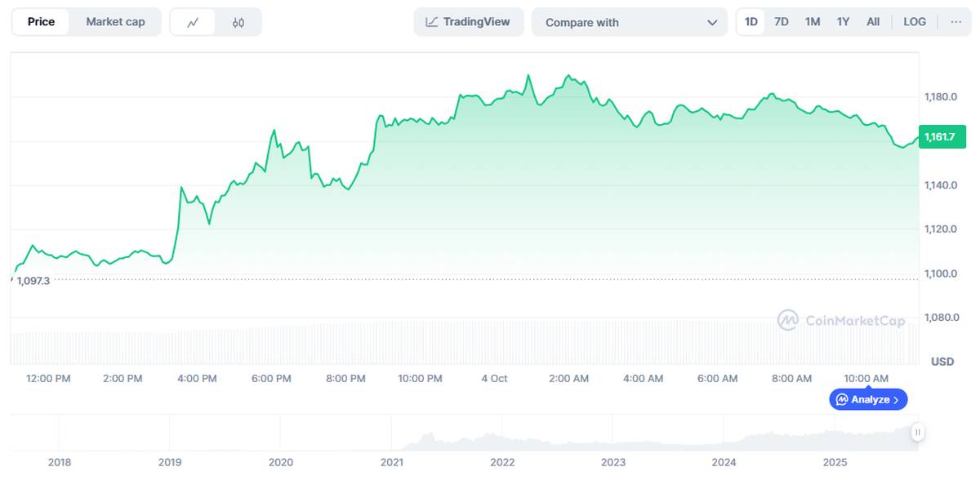Click the 4 Oct date axis label
980x485 pixels.
pyautogui.click(x=494, y=378)
